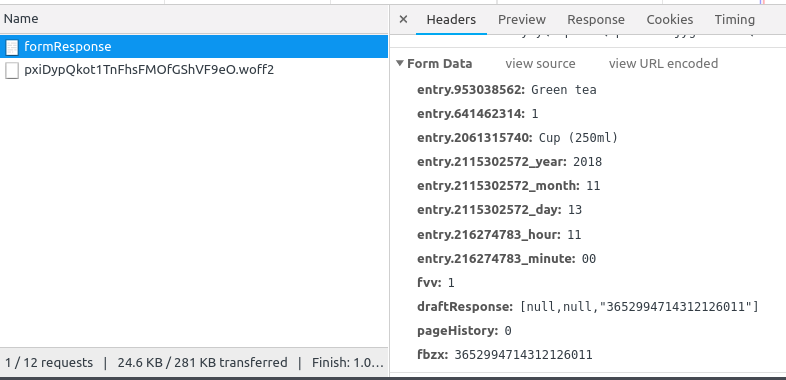Viewport: 786px width, 380px height.
Task: Click the entry.2115302572_year value 2018
Action: [x=587, y=162]
